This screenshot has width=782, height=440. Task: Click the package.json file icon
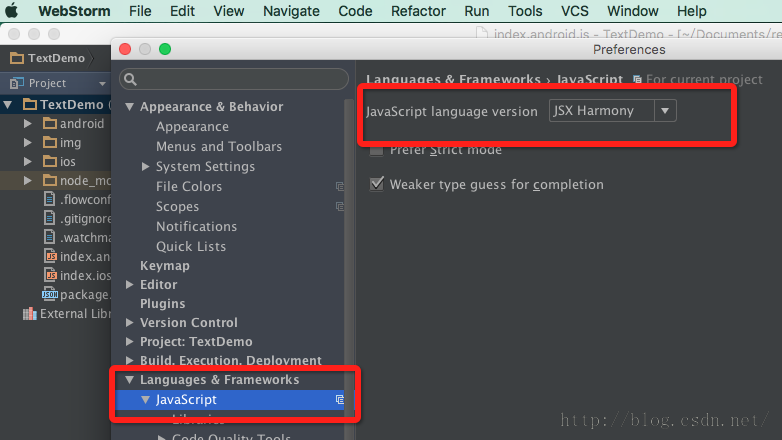(x=49, y=294)
